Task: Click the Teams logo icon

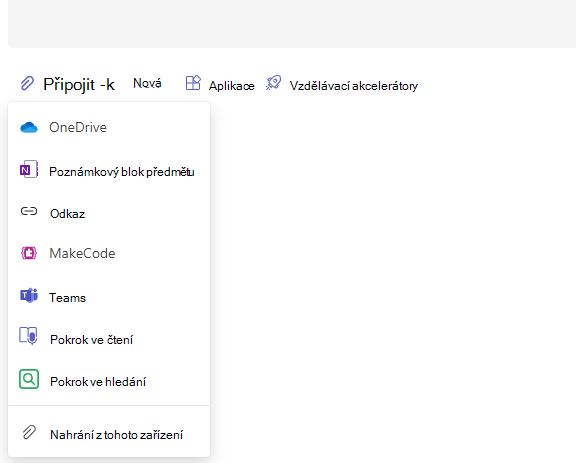Action: click(29, 295)
